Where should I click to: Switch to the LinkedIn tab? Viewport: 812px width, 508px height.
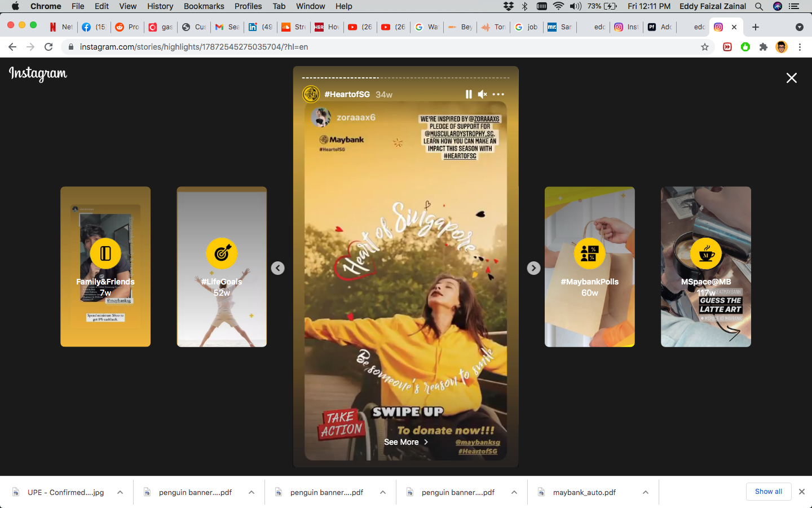coord(261,27)
